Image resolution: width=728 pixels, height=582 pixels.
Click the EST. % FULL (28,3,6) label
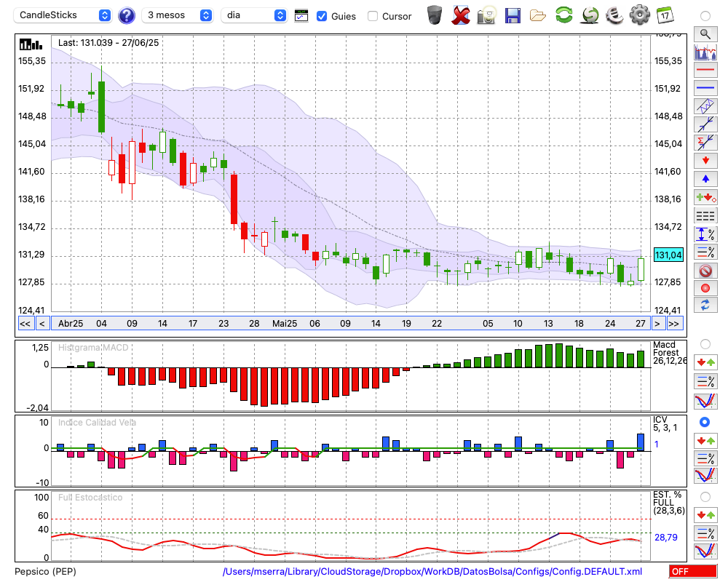tap(668, 503)
